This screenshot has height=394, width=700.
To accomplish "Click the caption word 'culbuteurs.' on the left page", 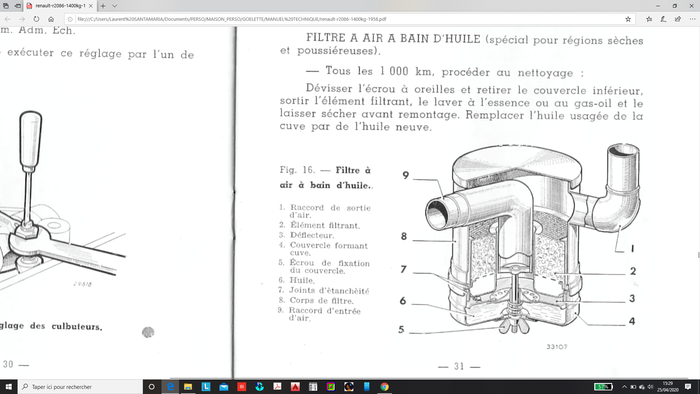I will coord(77,326).
